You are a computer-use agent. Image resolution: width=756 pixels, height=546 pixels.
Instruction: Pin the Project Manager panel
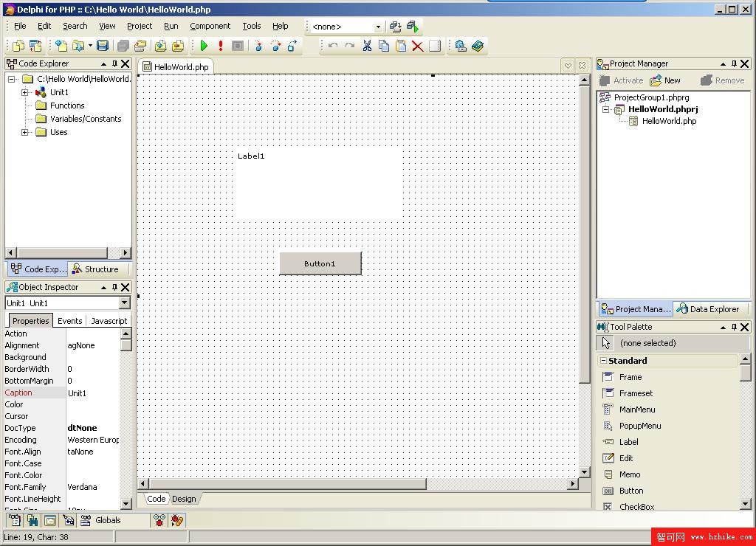[734, 63]
